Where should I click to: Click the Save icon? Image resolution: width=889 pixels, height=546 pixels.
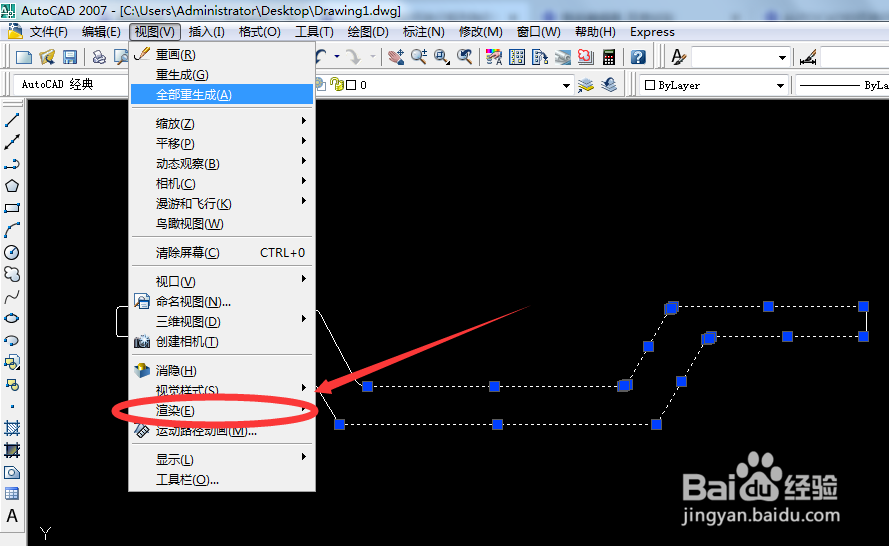tap(70, 57)
